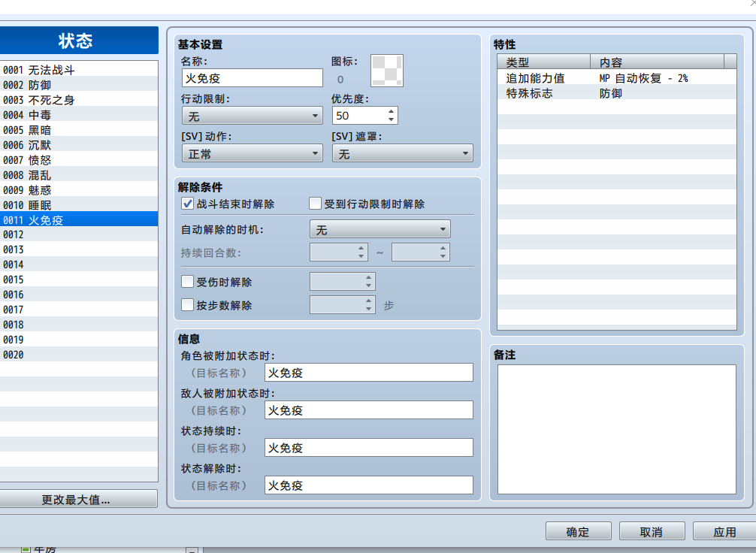Select state 0009 魅惑
The width and height of the screenshot is (756, 553).
[79, 190]
